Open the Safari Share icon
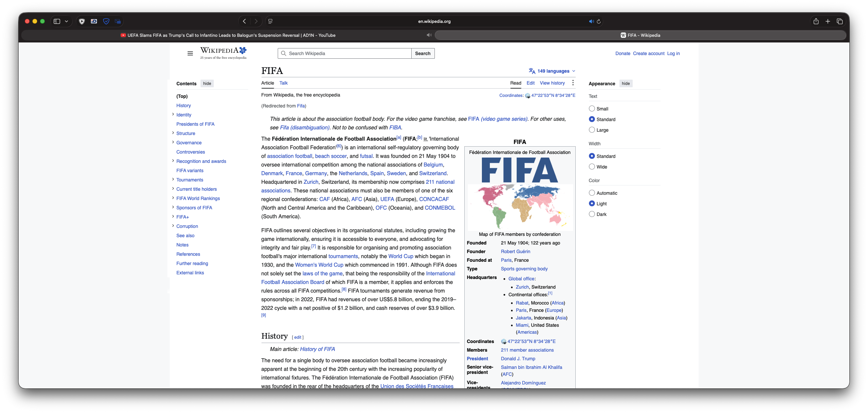 [816, 21]
